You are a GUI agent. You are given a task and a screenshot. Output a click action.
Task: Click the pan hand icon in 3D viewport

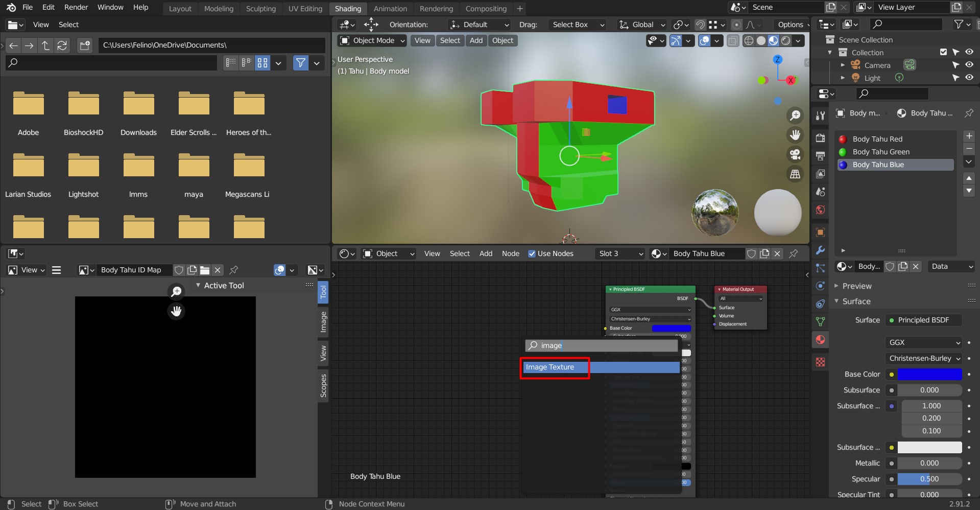[x=795, y=135]
